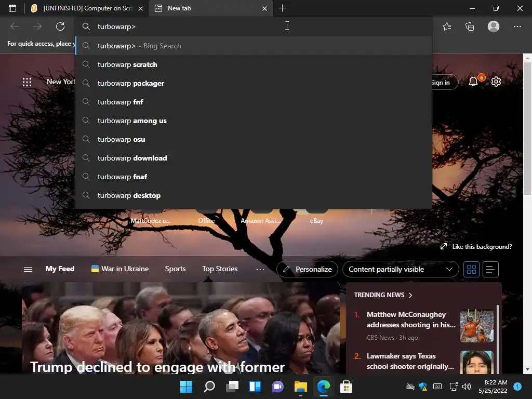The height and width of the screenshot is (399, 532).
Task: Select the turbowarp osu suggestion
Action: tap(253, 139)
